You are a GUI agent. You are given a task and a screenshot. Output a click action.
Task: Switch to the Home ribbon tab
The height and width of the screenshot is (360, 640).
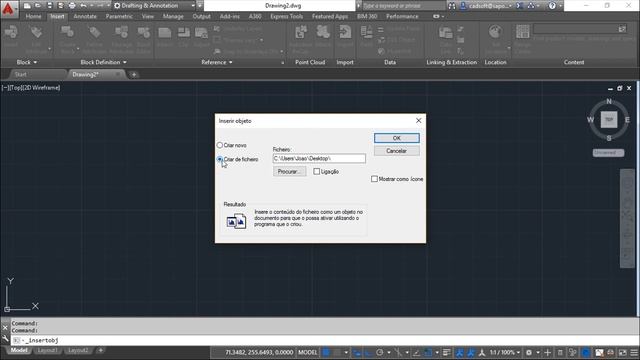click(x=33, y=16)
